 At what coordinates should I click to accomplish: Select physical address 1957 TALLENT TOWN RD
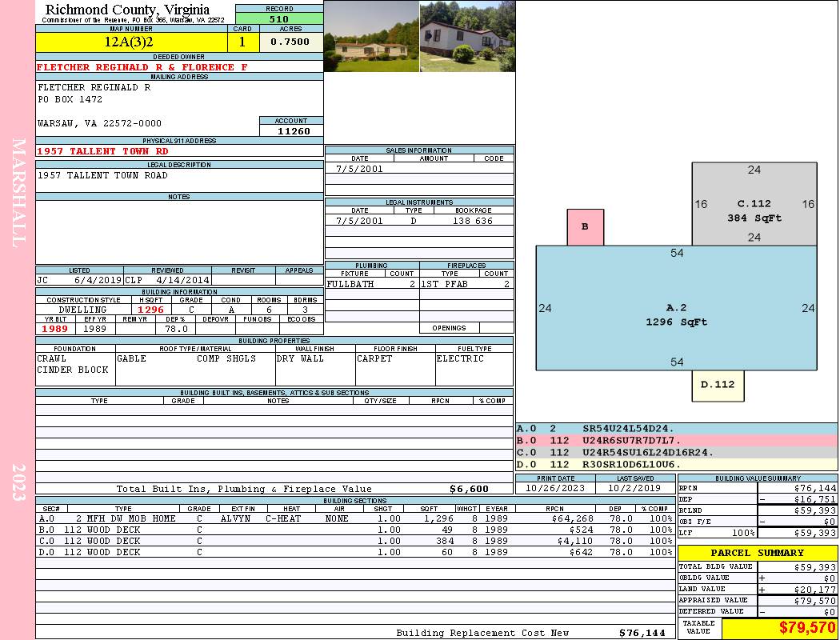coord(102,151)
